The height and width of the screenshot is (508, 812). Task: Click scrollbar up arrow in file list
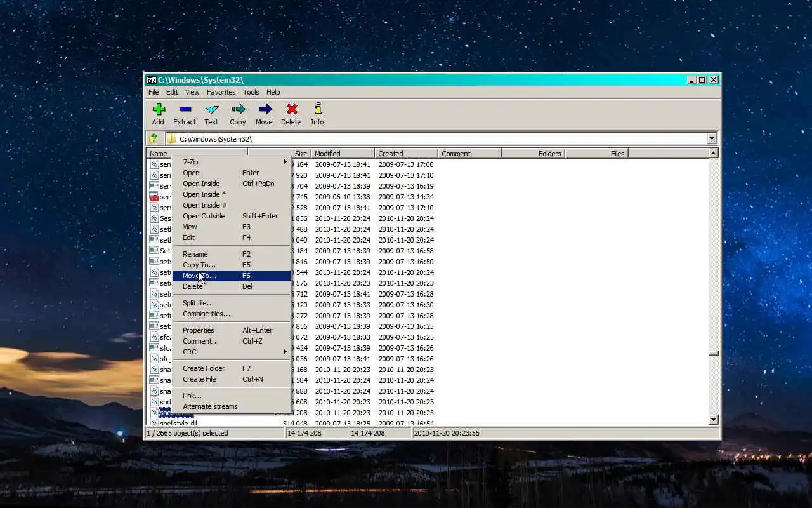click(x=714, y=154)
